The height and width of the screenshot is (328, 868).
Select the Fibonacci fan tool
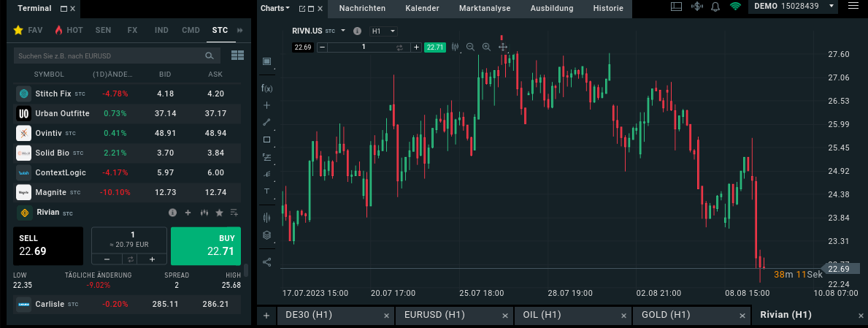click(x=266, y=174)
